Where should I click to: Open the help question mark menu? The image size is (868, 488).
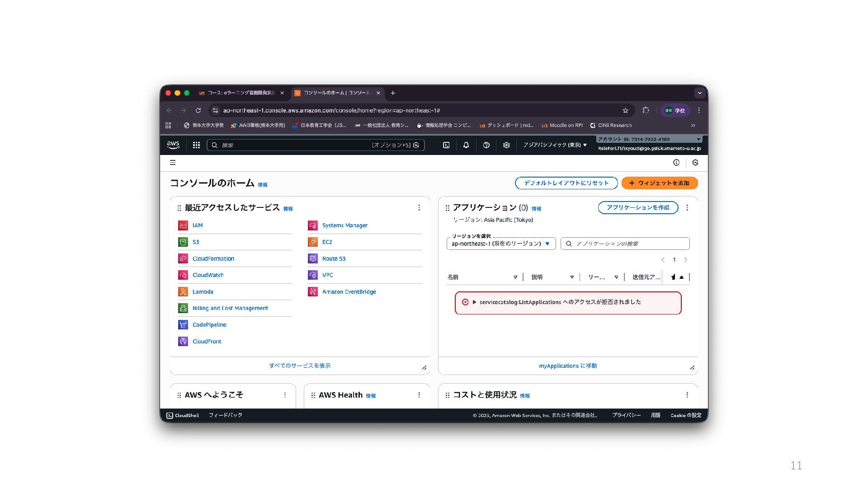coord(486,145)
